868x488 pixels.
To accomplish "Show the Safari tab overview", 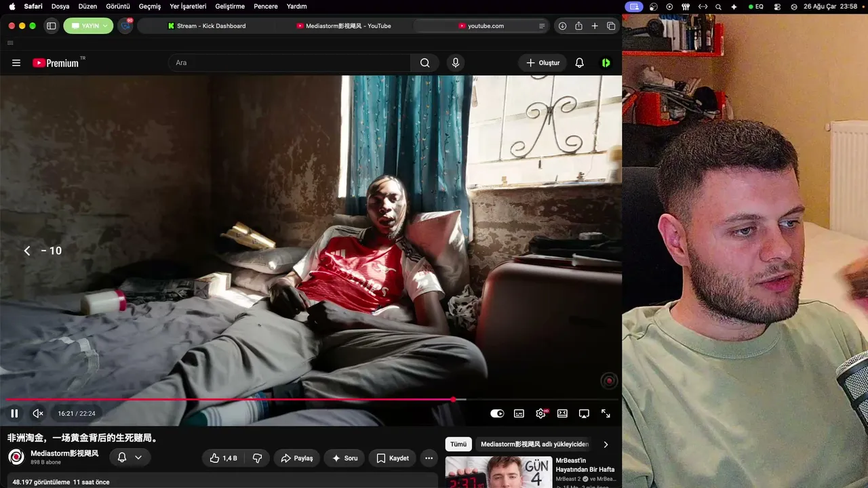I will [611, 26].
